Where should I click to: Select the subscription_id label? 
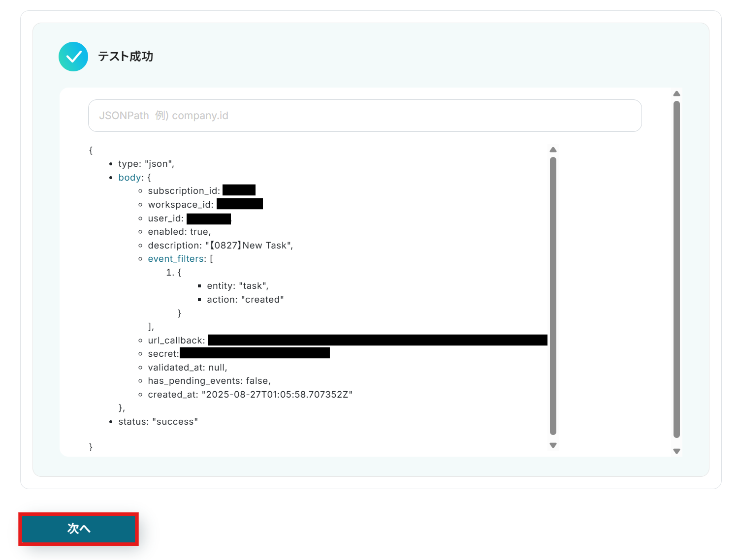click(x=184, y=191)
